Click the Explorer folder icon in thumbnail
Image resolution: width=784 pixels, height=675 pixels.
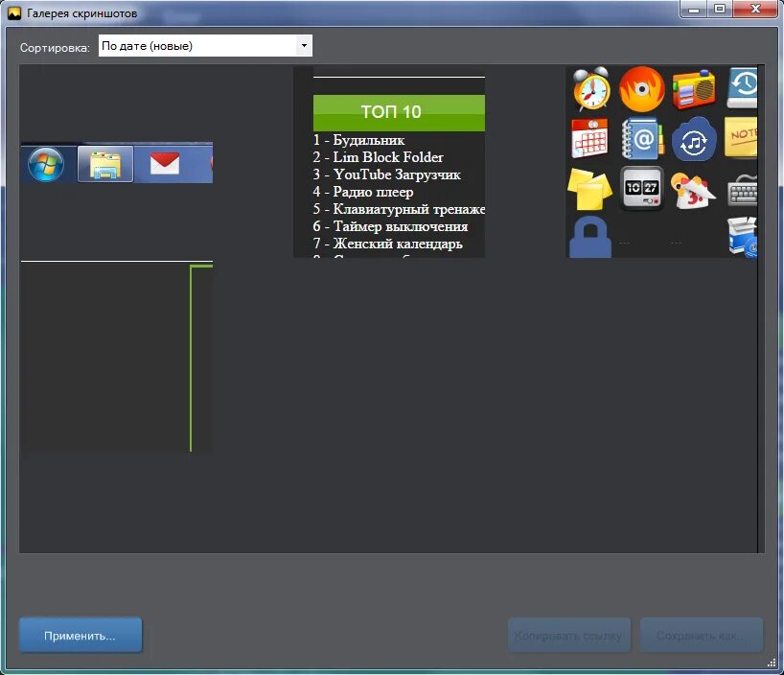pyautogui.click(x=105, y=164)
